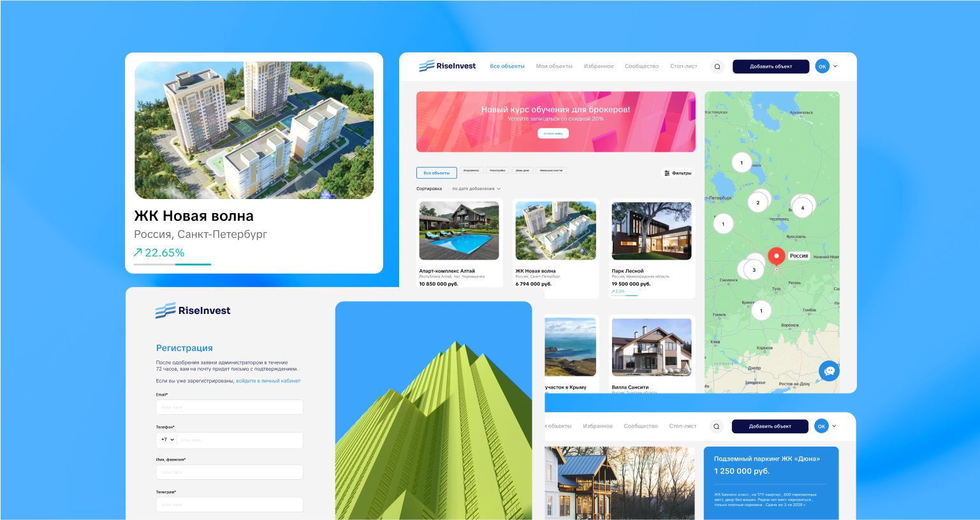Open 'Стоп-лист' in the top navbar

pyautogui.click(x=684, y=66)
